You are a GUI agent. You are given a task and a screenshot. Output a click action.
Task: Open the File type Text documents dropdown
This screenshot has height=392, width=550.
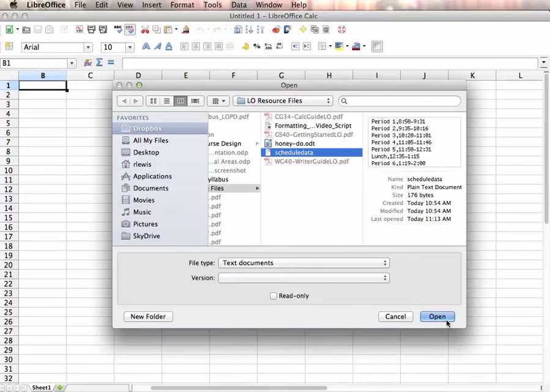[x=304, y=263]
